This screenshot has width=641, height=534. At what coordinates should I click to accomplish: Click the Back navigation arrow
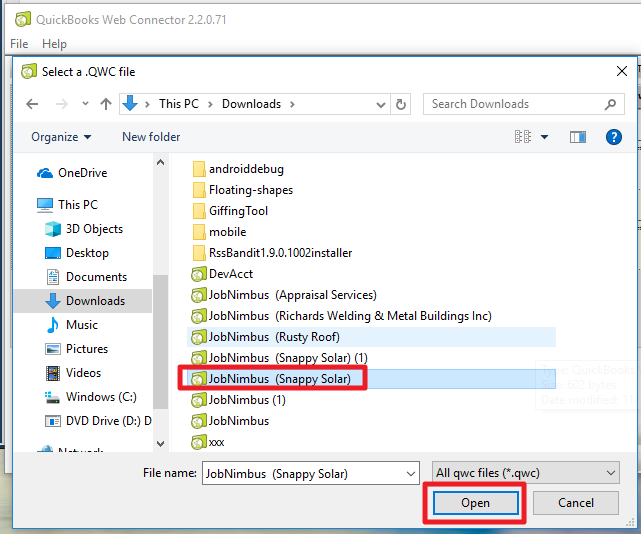pyautogui.click(x=32, y=104)
